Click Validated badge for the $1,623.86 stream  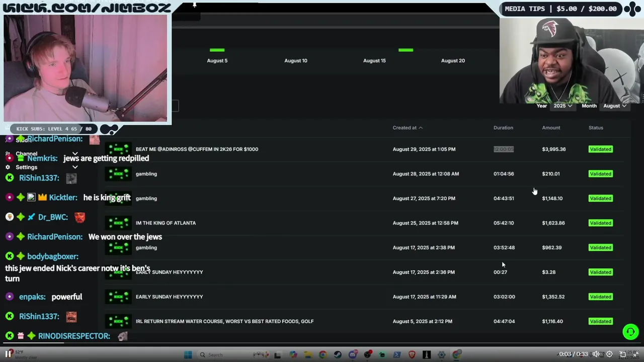[601, 223]
